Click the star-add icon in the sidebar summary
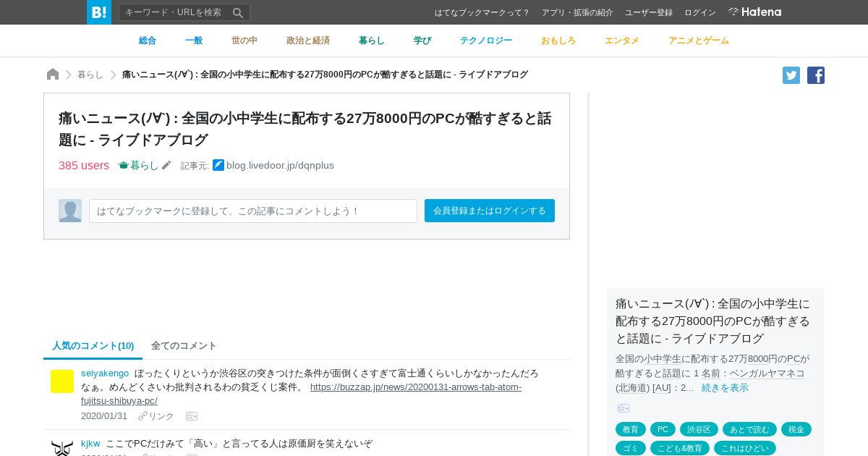This screenshot has width=868, height=456. (624, 408)
